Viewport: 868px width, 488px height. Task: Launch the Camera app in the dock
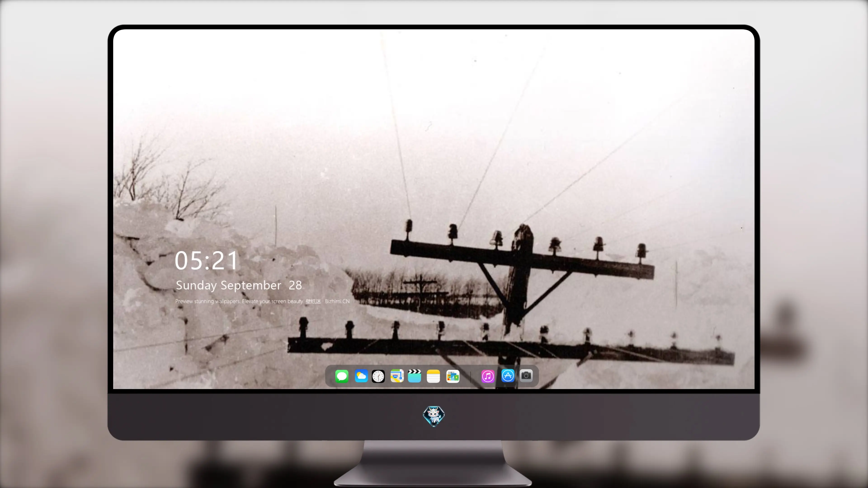[x=526, y=375]
